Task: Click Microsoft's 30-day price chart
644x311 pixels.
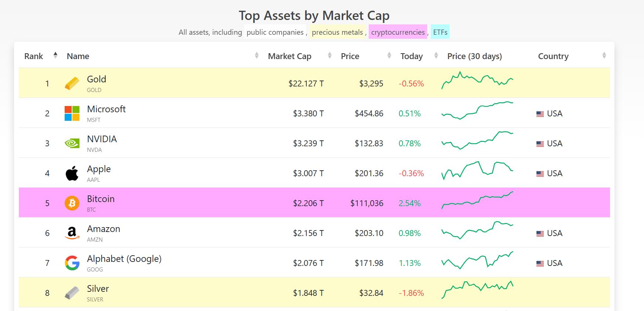Action: pyautogui.click(x=477, y=110)
